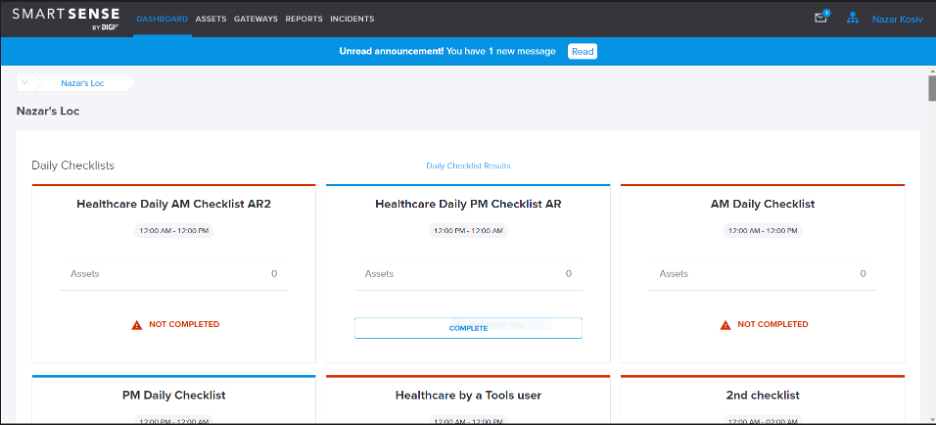
Task: Click Not Completed status on AM Daily Checklist
Action: click(772, 325)
